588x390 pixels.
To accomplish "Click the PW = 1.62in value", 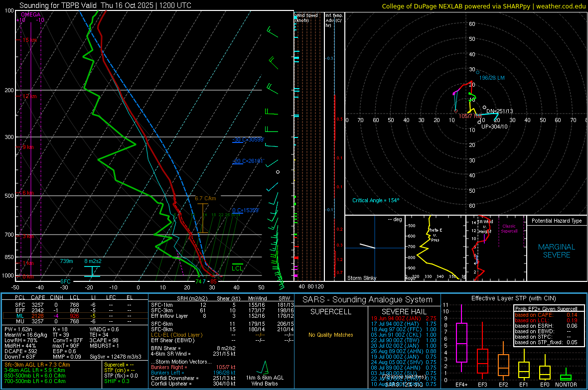I will 18,329.
